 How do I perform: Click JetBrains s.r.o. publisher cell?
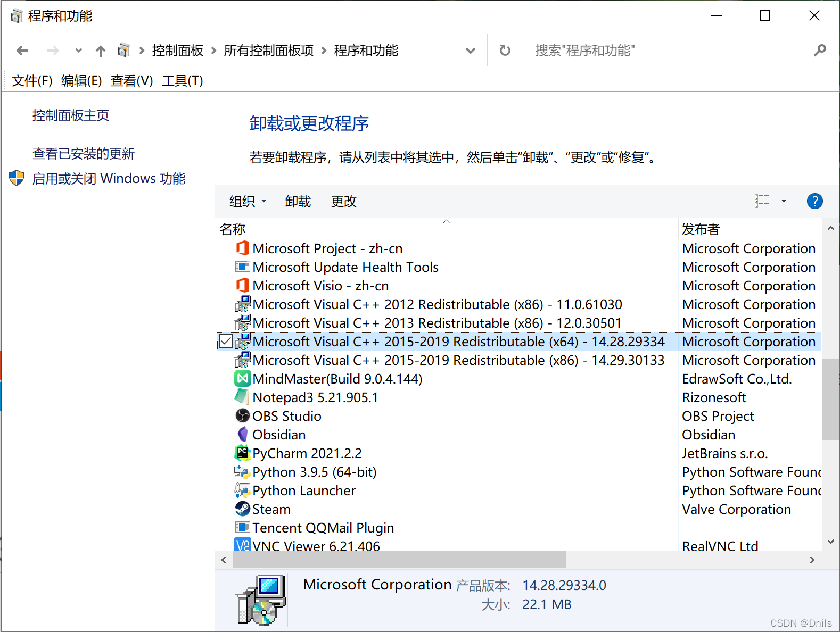[724, 453]
